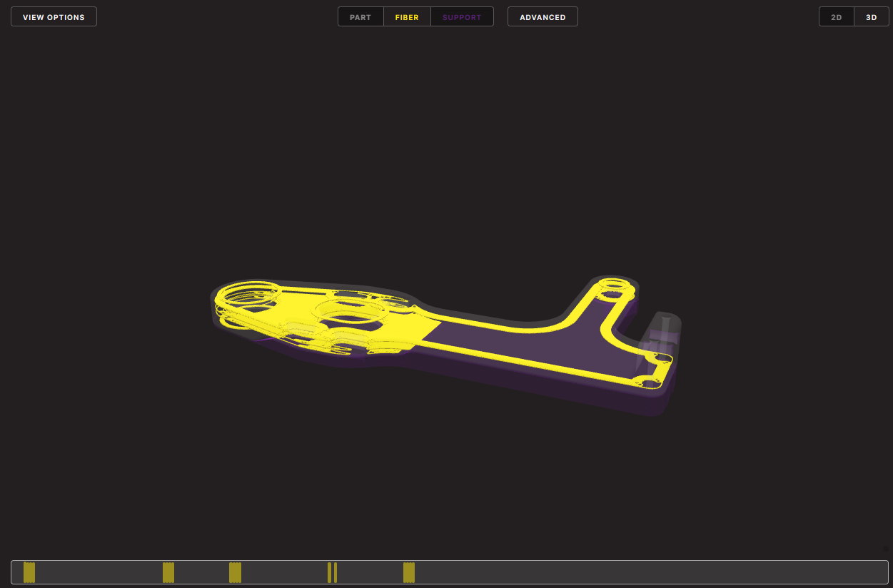This screenshot has height=588, width=893.
Task: Jump to last fiber layer group marker
Action: [409, 572]
